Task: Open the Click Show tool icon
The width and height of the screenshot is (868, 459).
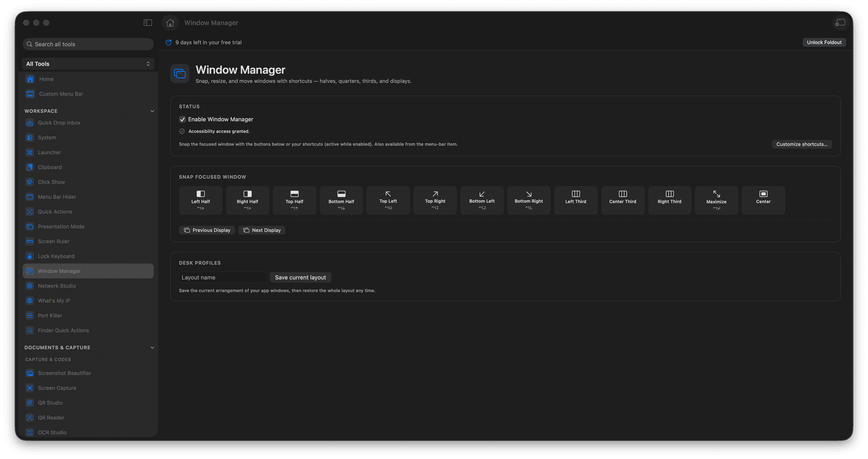Action: point(30,182)
